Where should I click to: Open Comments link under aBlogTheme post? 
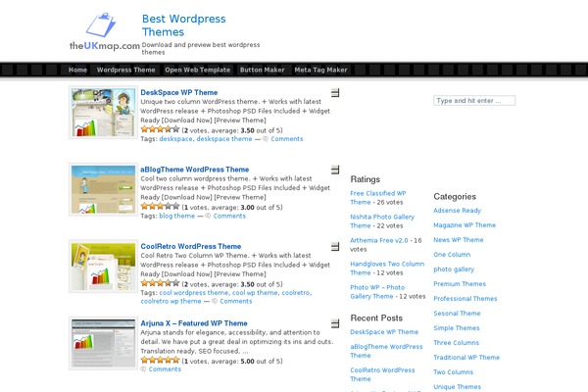pyautogui.click(x=229, y=216)
